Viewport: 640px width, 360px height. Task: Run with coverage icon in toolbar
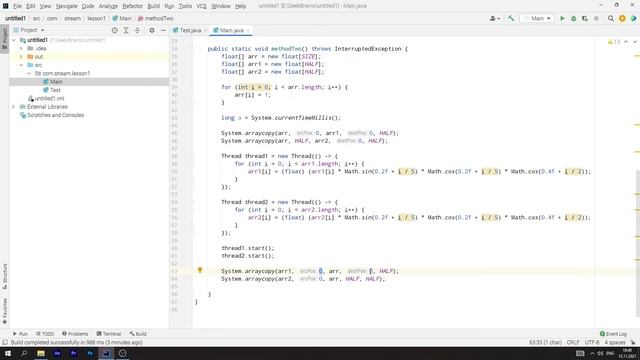[x=585, y=18]
